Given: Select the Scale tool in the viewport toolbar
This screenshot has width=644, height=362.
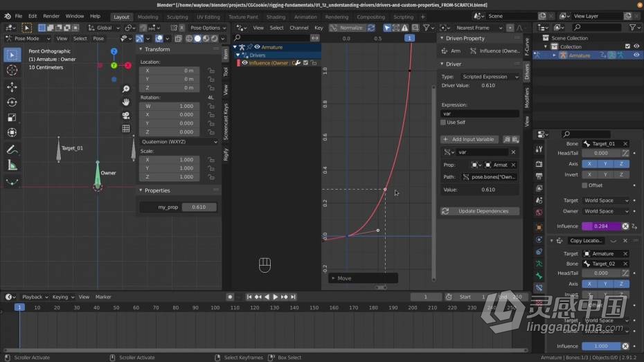Looking at the screenshot, I should 12,118.
